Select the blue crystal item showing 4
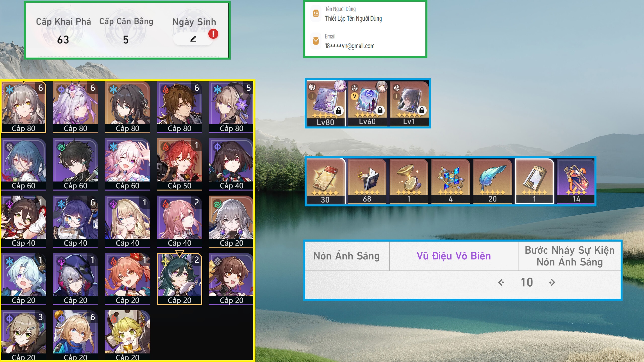644x362 pixels. [x=451, y=181]
